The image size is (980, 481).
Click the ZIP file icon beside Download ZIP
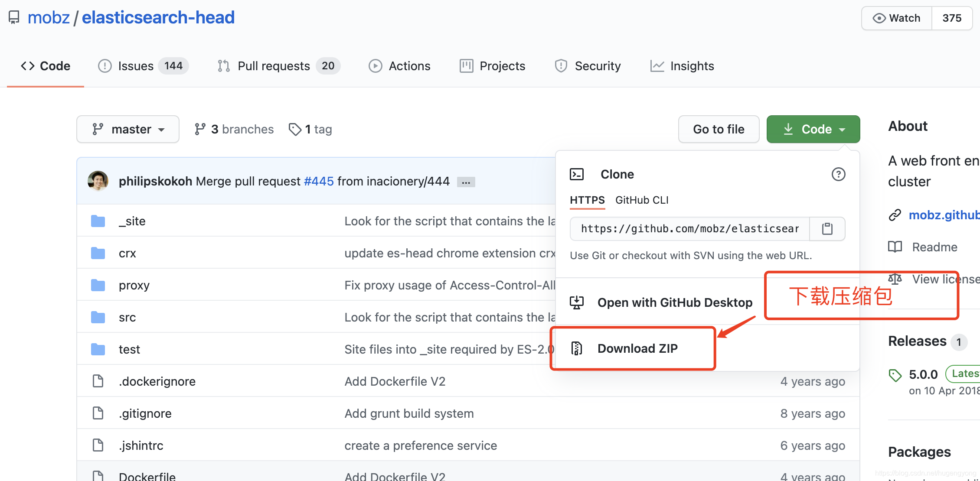[x=577, y=348]
